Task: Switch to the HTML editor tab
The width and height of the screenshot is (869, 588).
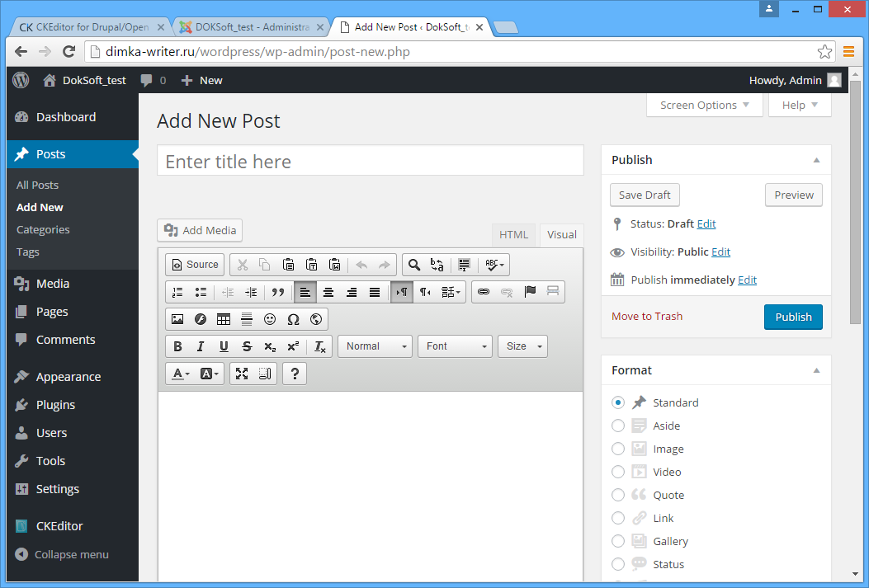Action: coord(513,234)
